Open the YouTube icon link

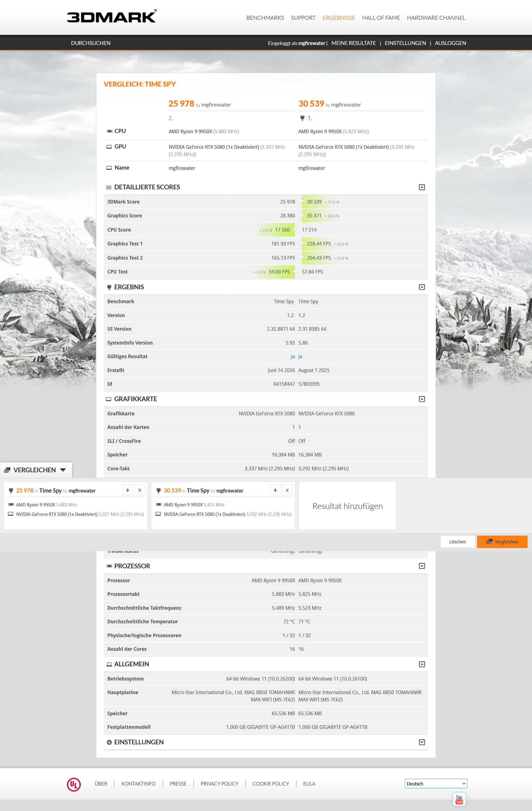pyautogui.click(x=459, y=799)
